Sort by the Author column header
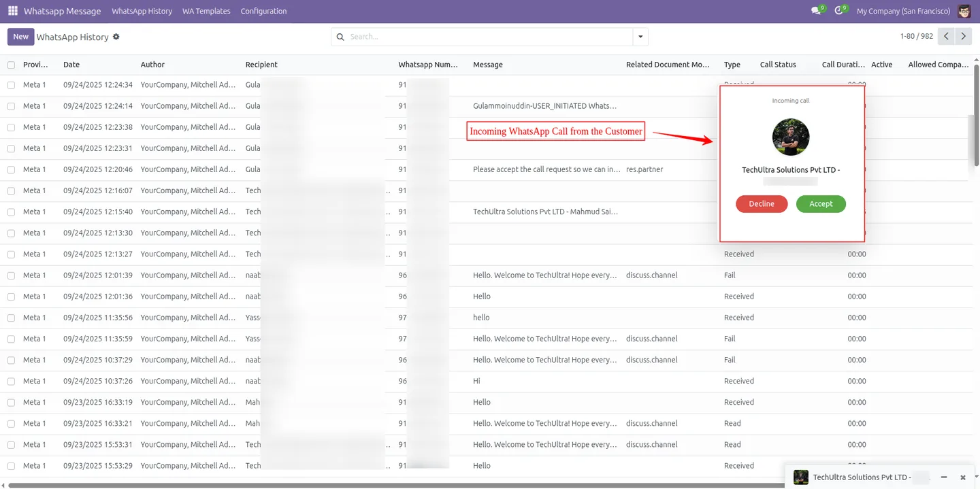The width and height of the screenshot is (980, 489). [152, 65]
